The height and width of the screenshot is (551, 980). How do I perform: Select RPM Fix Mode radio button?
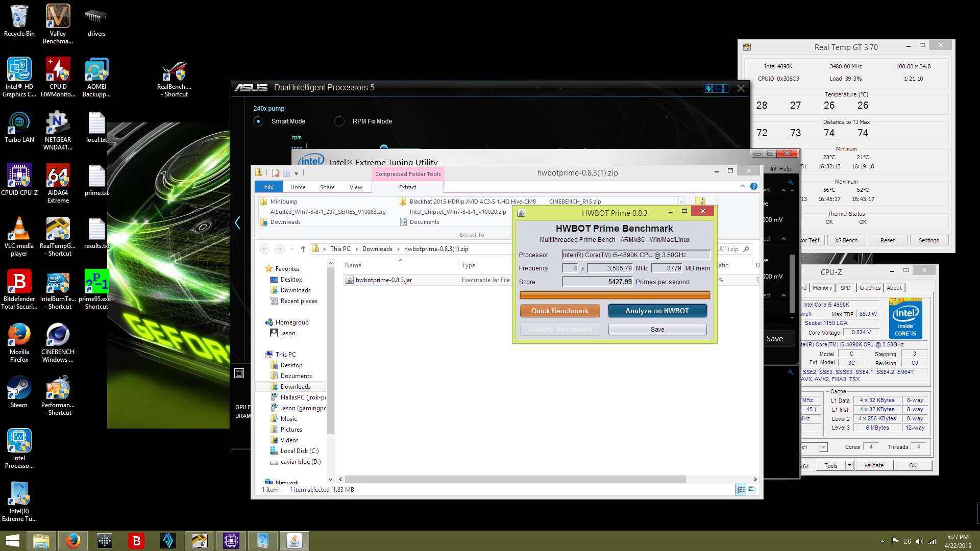click(339, 121)
